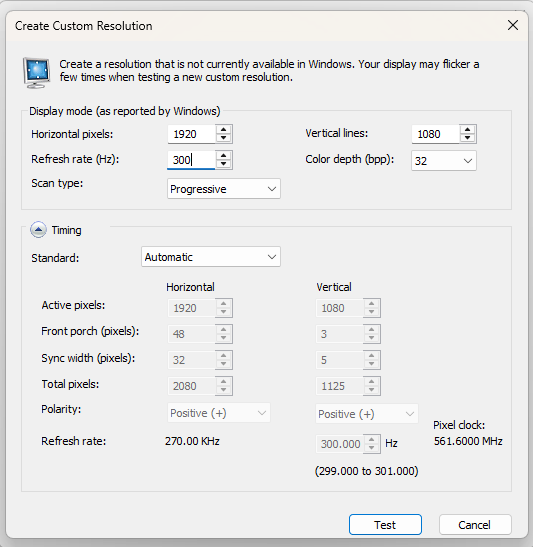Click the Test button

pyautogui.click(x=385, y=524)
